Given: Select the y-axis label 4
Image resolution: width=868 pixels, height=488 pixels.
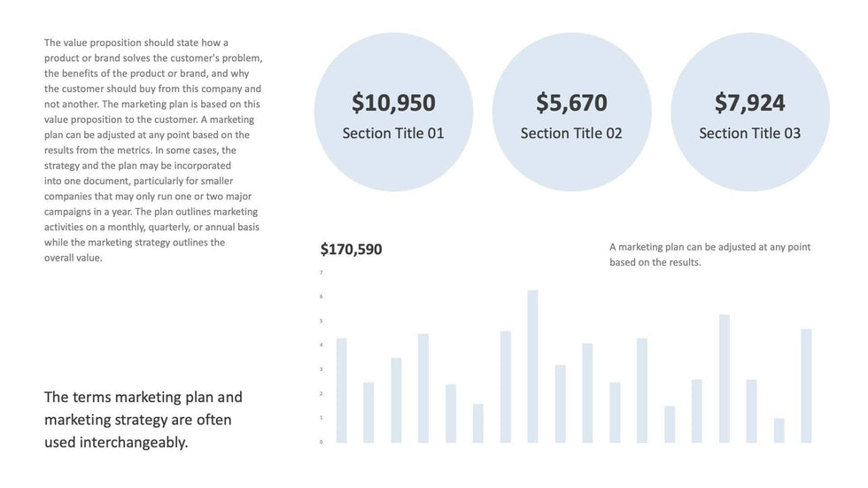Looking at the screenshot, I should [322, 345].
